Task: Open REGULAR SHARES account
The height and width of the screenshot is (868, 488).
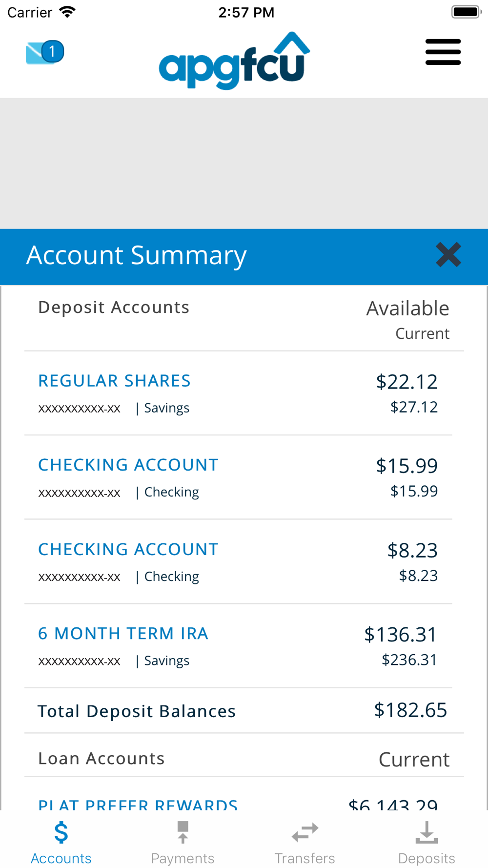Action: 115,381
